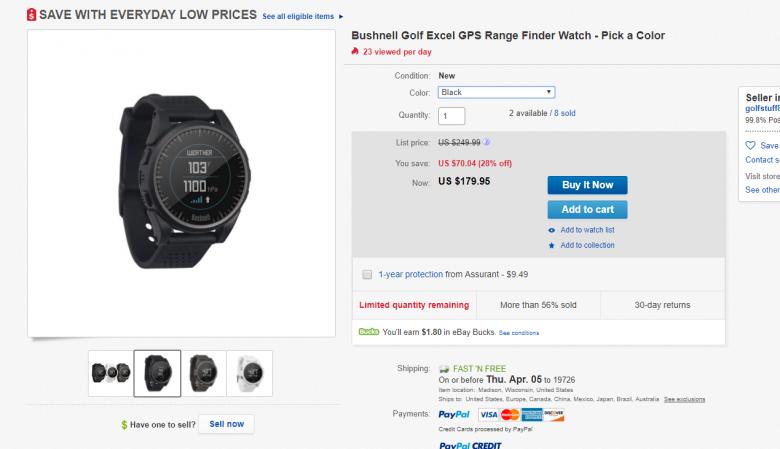Click the list price info icon
Viewport: 780px width, 449px height.
(487, 142)
